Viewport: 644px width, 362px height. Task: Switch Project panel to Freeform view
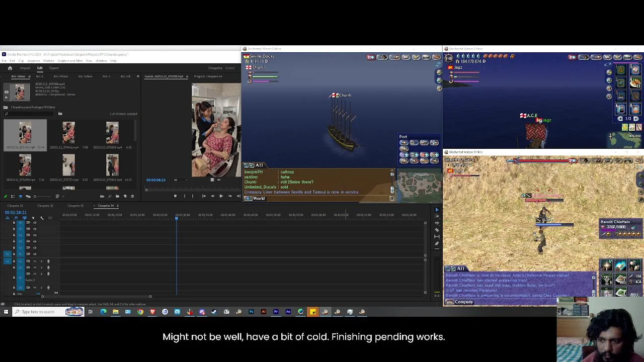(x=28, y=196)
